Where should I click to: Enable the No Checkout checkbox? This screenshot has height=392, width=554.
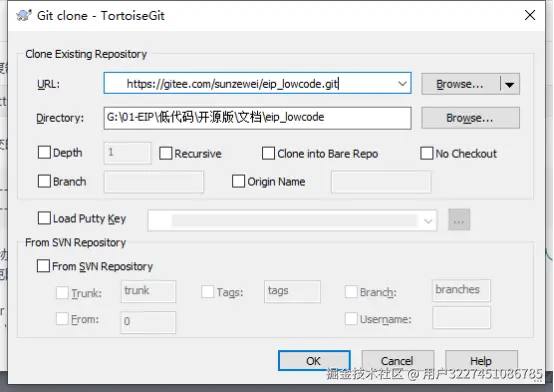tap(426, 153)
